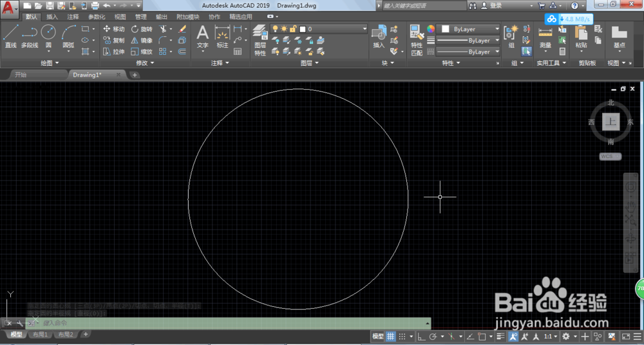Viewport: 644px width, 345px height.
Task: Select the Arc (圆弧) tool
Action: pos(69,35)
